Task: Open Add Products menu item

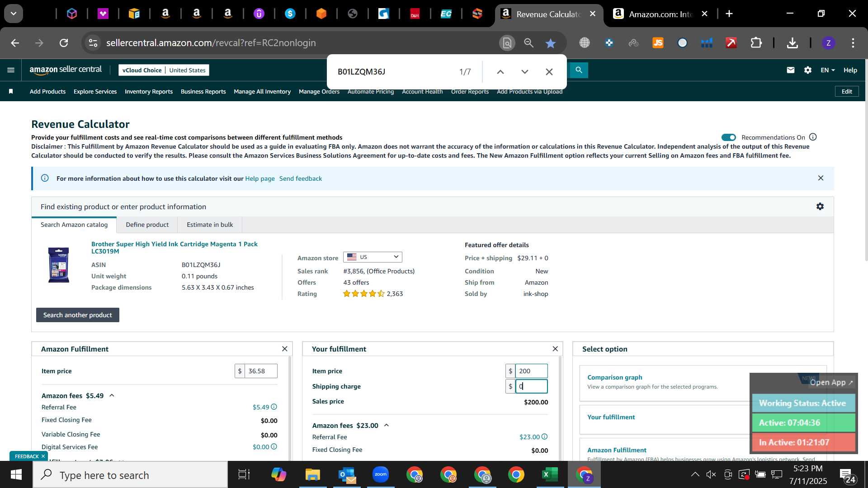Action: [47, 91]
